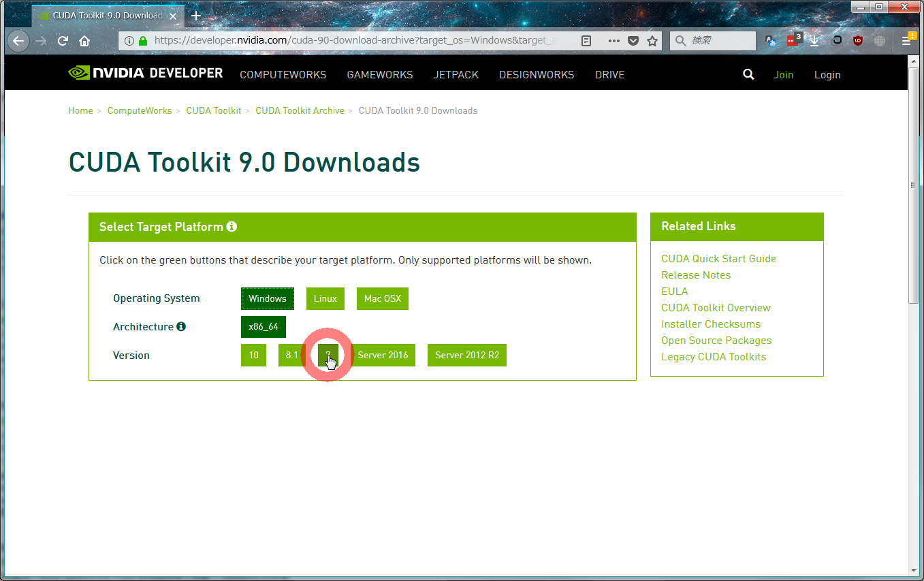The width and height of the screenshot is (924, 581).
Task: Open Release Notes link
Action: point(696,275)
